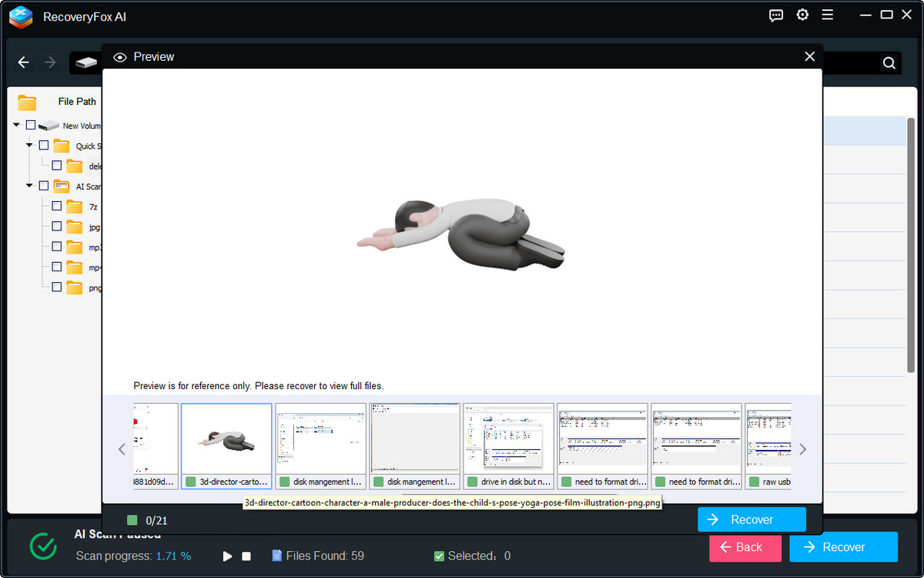Click the Recover button beside Back

[x=844, y=547]
